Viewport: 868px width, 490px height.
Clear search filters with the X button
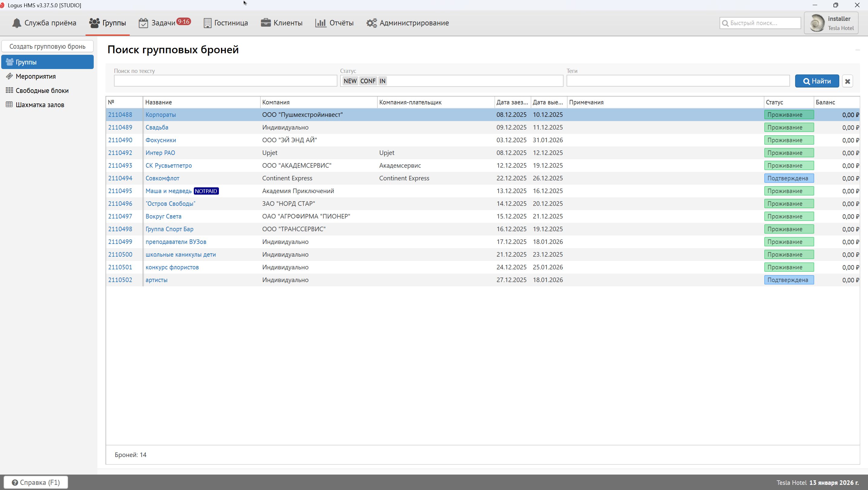847,81
